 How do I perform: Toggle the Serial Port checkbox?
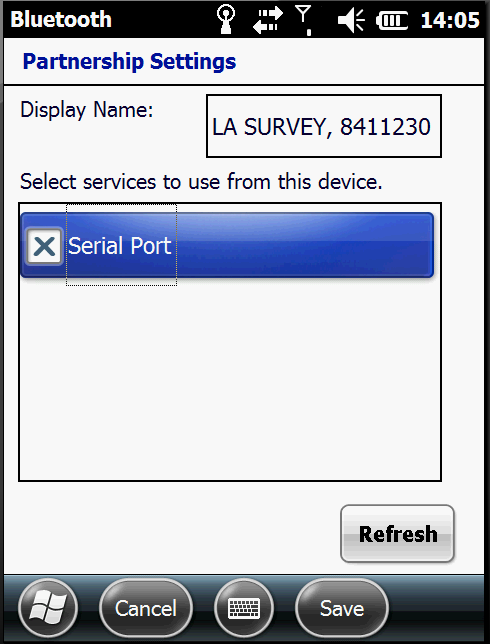pos(44,246)
